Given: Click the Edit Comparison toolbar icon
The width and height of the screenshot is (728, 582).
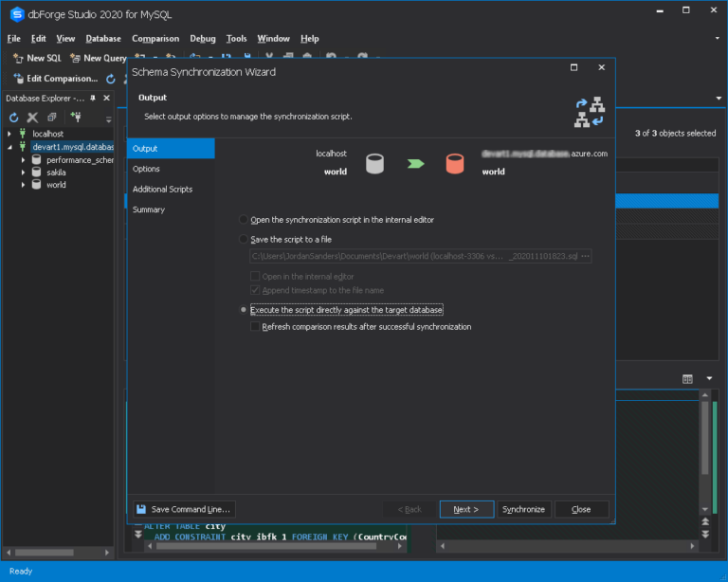Looking at the screenshot, I should [19, 79].
